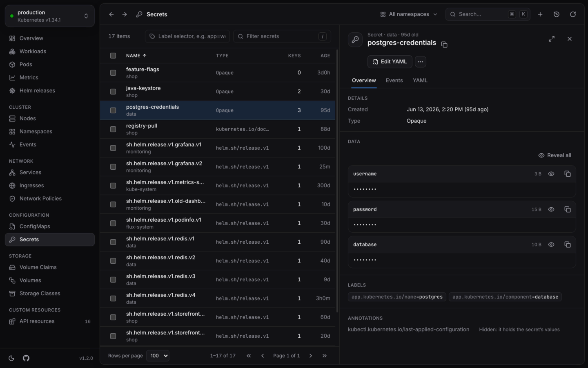Select the java-keystore row checkbox
This screenshot has width=588, height=368.
pyautogui.click(x=113, y=92)
